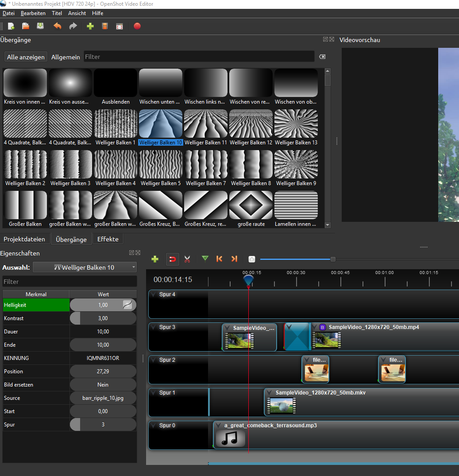Select the Welliger Balken 13 transition thumbnail
Screen dimensions: 459x476
point(296,124)
